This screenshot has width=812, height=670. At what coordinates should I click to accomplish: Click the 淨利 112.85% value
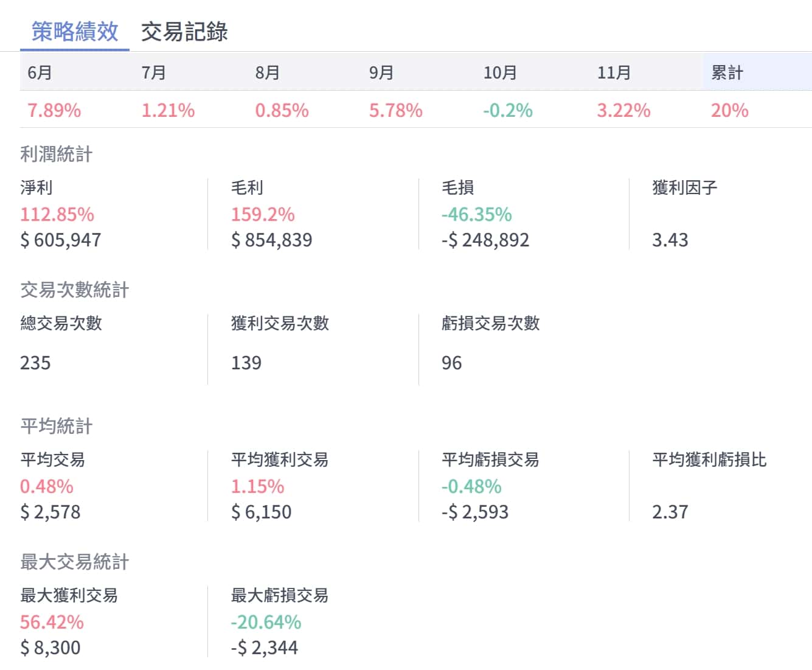click(x=57, y=214)
